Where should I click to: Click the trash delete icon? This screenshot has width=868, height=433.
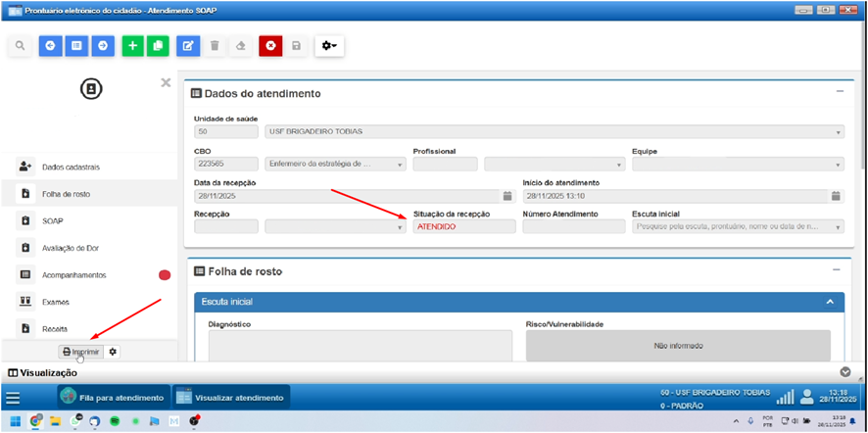point(216,46)
